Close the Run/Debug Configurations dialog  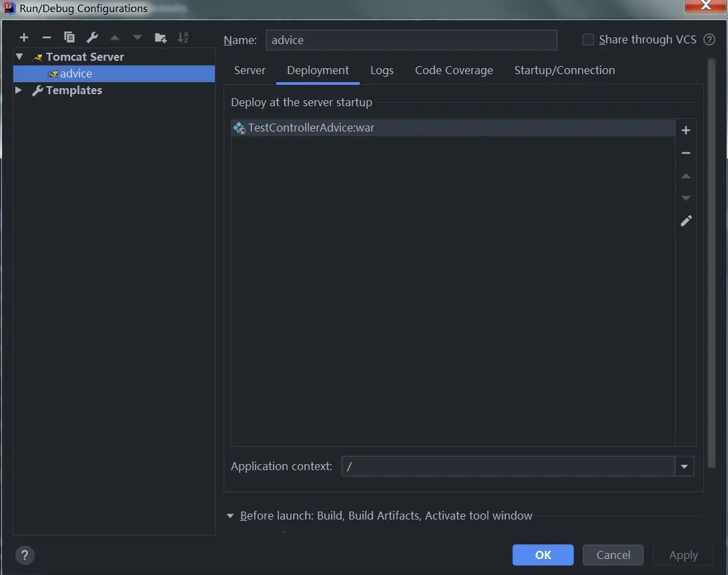(705, 5)
